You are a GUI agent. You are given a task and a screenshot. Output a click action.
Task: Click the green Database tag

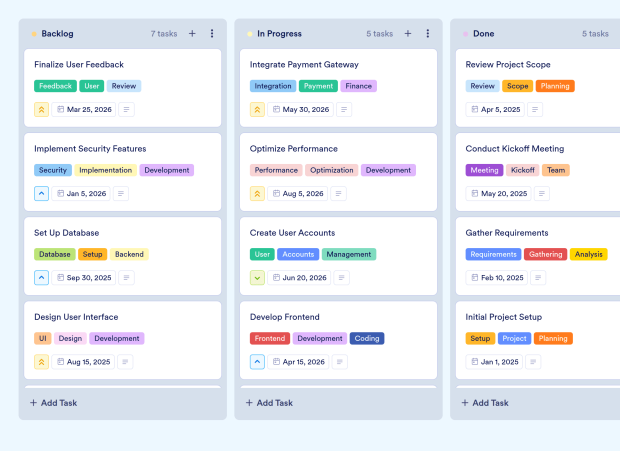point(55,255)
